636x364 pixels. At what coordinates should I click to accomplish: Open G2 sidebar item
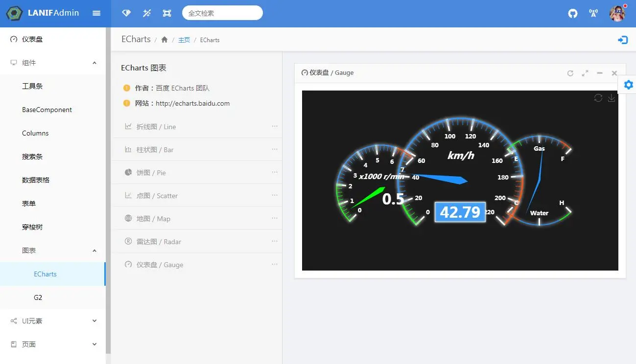point(52,297)
